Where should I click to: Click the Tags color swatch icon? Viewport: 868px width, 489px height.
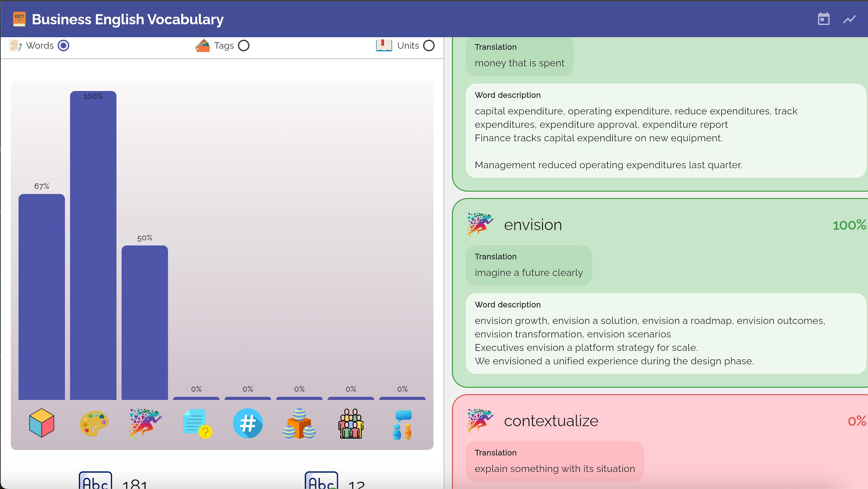(202, 46)
